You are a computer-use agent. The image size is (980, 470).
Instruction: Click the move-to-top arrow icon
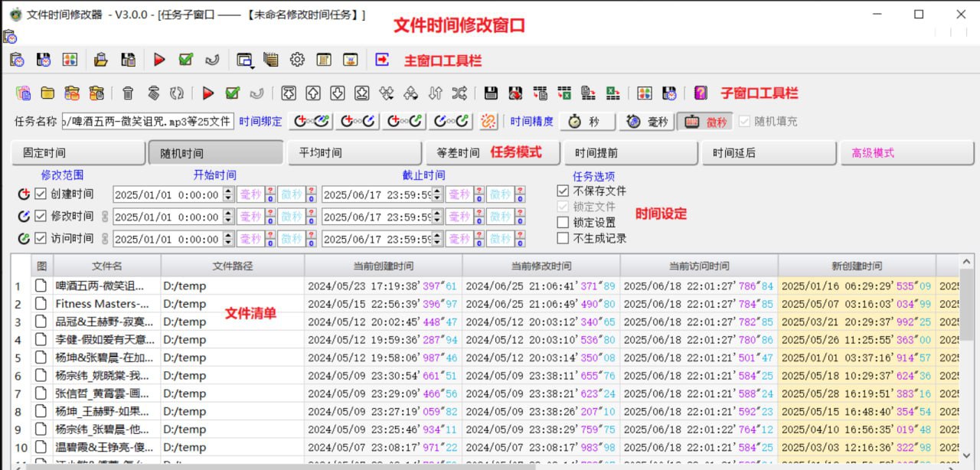coord(289,92)
